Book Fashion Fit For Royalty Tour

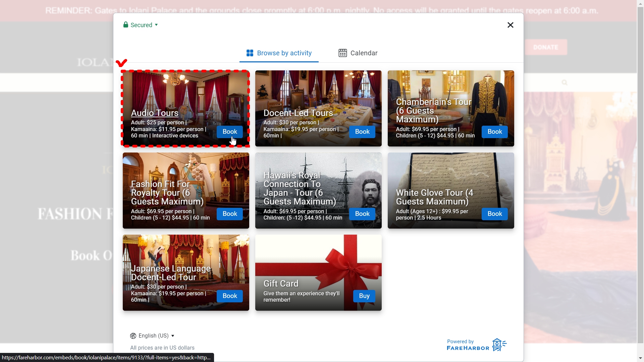tap(230, 214)
